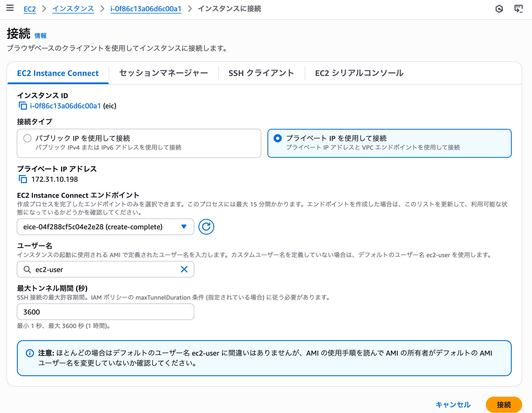Image resolution: width=532 pixels, height=413 pixels.
Task: Click the インスタンスに接続 breadcrumb text
Action: click(x=229, y=9)
